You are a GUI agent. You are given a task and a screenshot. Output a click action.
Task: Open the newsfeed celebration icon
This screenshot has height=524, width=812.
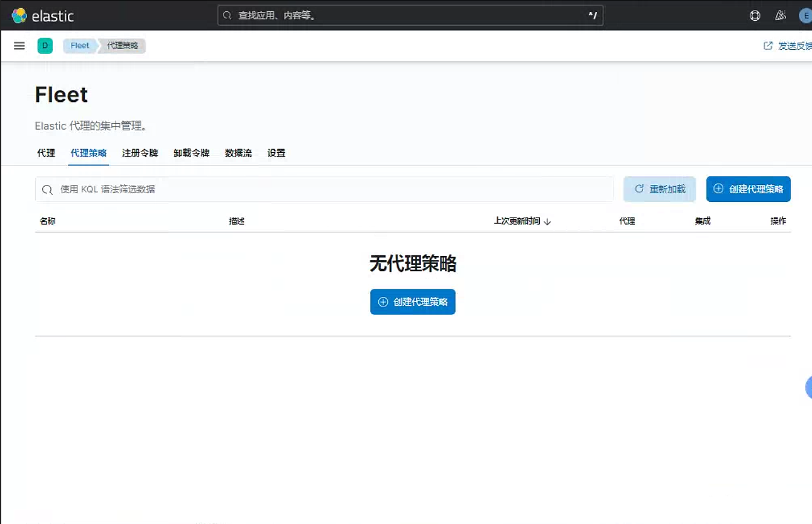tap(781, 16)
